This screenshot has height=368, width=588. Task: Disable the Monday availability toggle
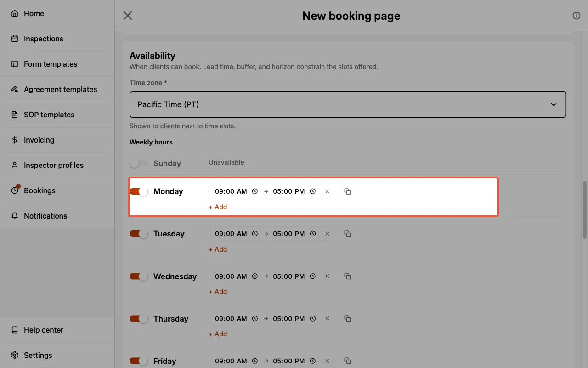[x=139, y=191]
